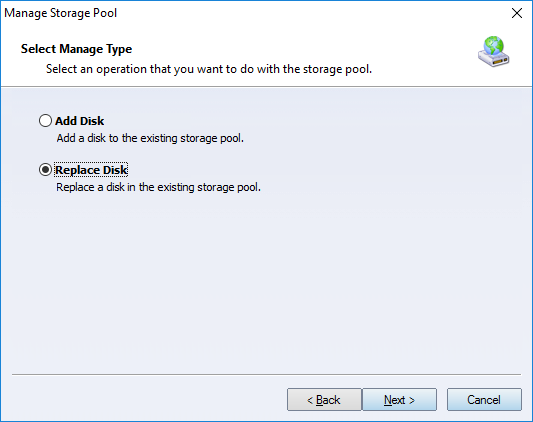The height and width of the screenshot is (422, 533).
Task: Go to the next wizard step
Action: tap(399, 400)
